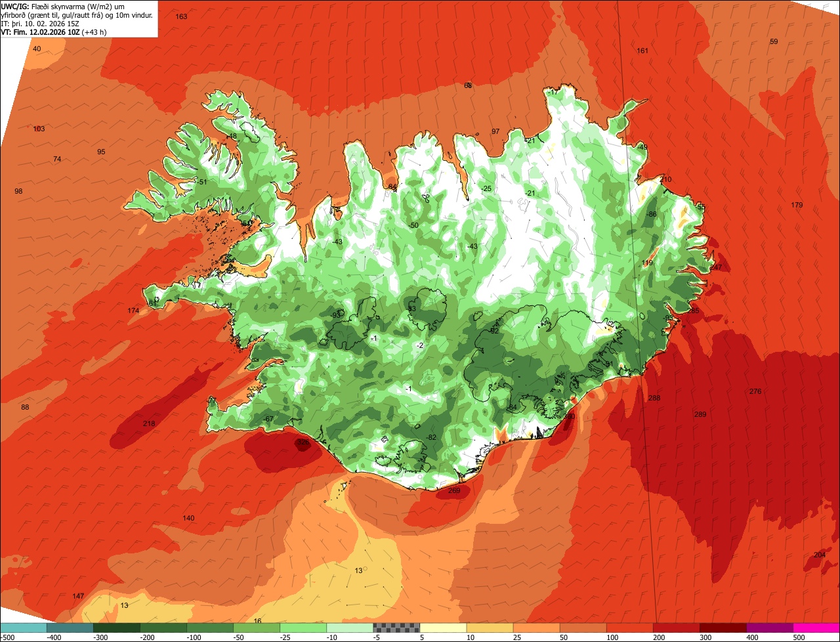This screenshot has height=642, width=840.
Task: Click the -67 value in southwest Iceland
Action: point(268,419)
